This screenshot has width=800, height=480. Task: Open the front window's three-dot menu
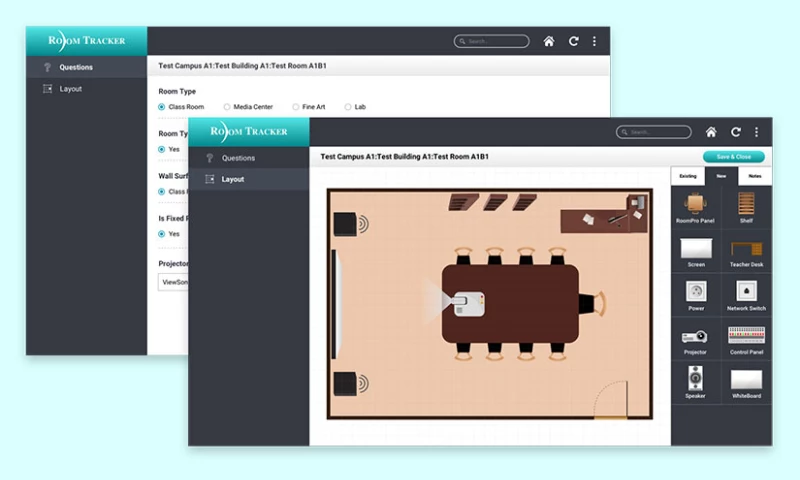click(756, 132)
